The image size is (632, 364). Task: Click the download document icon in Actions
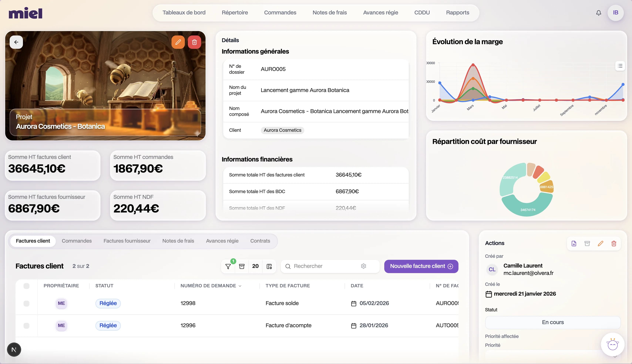[x=574, y=243]
